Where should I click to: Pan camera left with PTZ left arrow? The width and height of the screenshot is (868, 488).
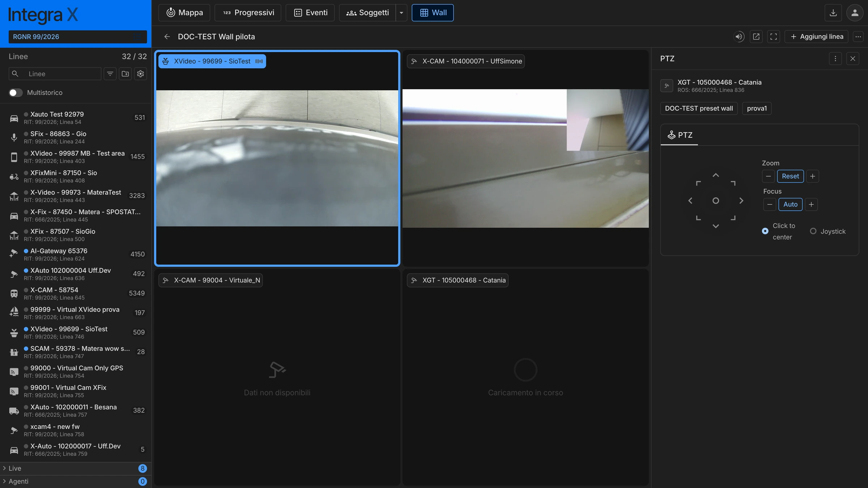point(690,201)
